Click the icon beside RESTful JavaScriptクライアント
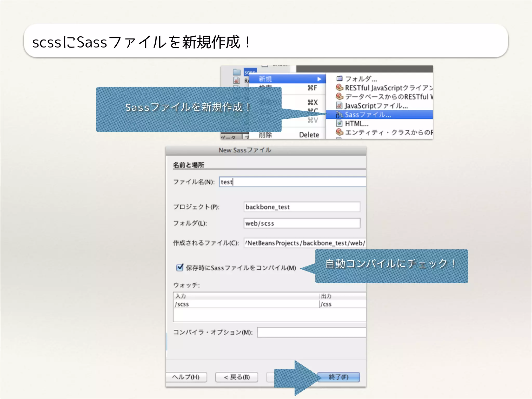The image size is (532, 399). 339,88
